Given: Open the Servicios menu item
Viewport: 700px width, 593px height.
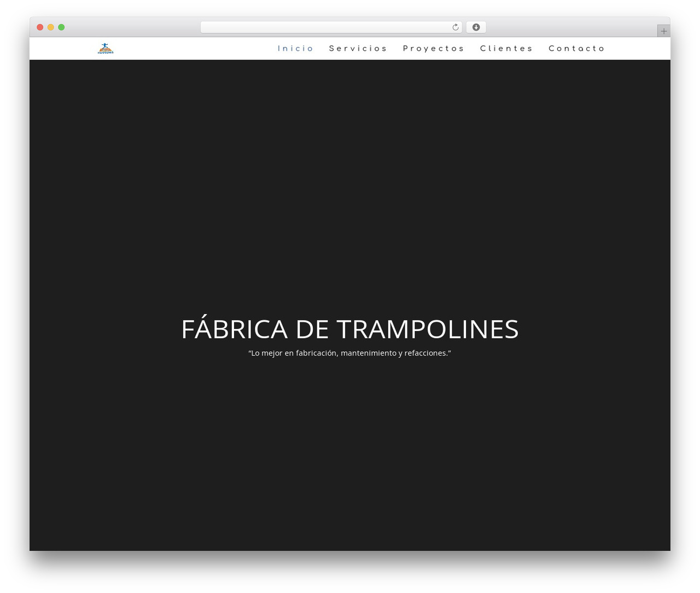Looking at the screenshot, I should (x=358, y=49).
